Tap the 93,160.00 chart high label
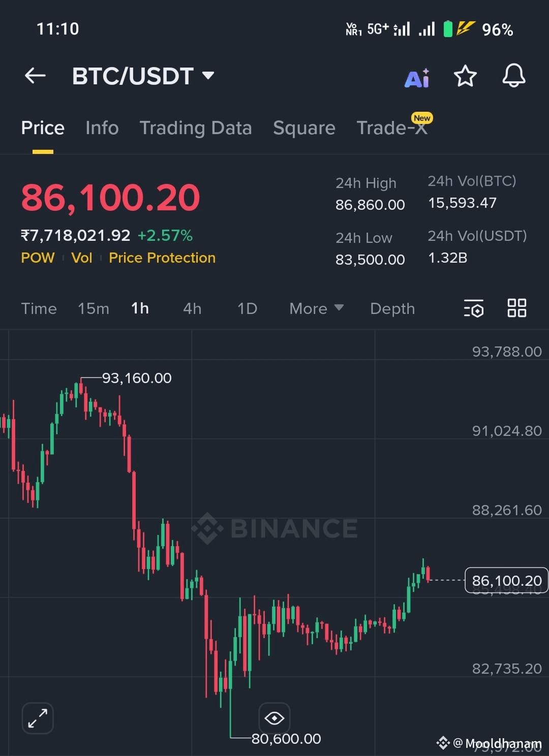 pos(137,378)
